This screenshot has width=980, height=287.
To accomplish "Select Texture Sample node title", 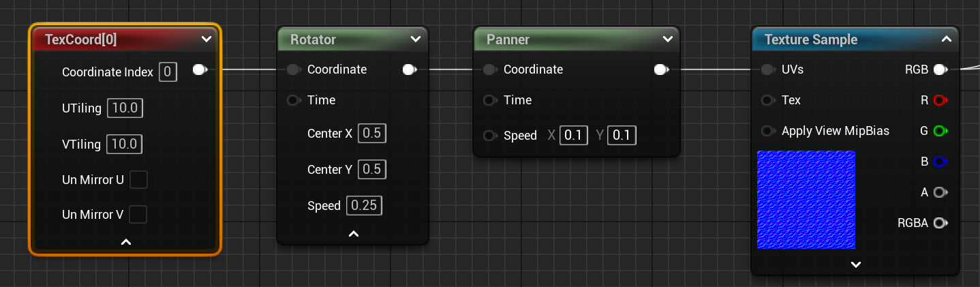I will click(811, 40).
